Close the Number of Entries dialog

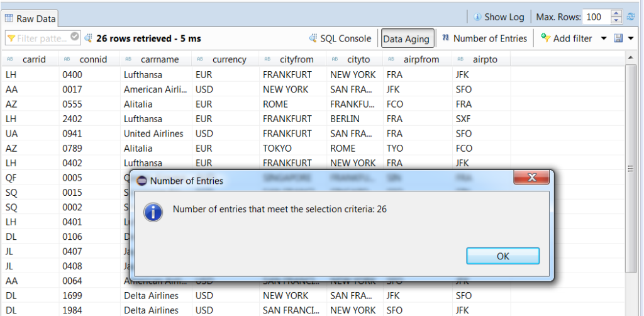coord(531,178)
